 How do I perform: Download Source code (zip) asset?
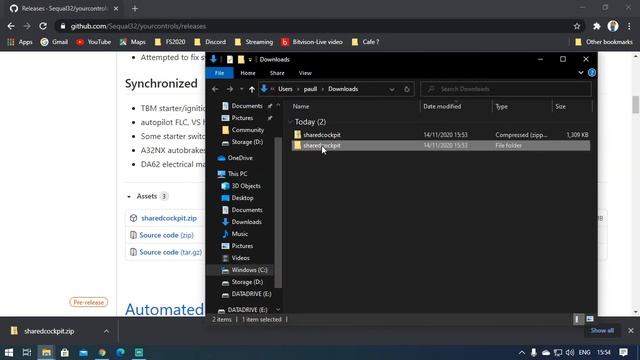[x=167, y=235]
